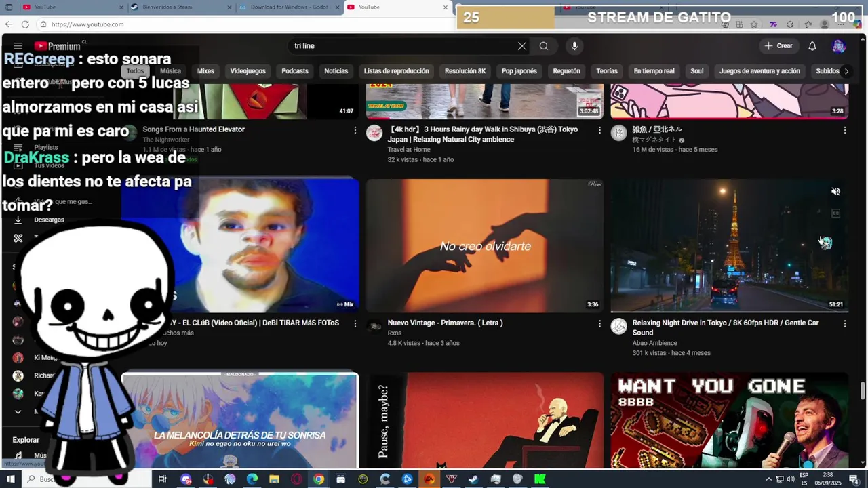Open La melancolía detrás de tu sonrisa thumbnail
Image resolution: width=868 pixels, height=488 pixels.
pyautogui.click(x=239, y=420)
